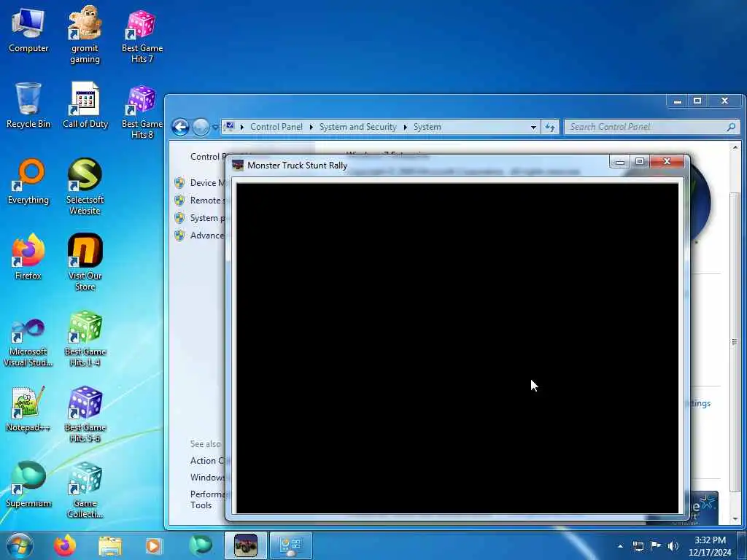
Task: Go back in Control Panel window
Action: (x=181, y=127)
